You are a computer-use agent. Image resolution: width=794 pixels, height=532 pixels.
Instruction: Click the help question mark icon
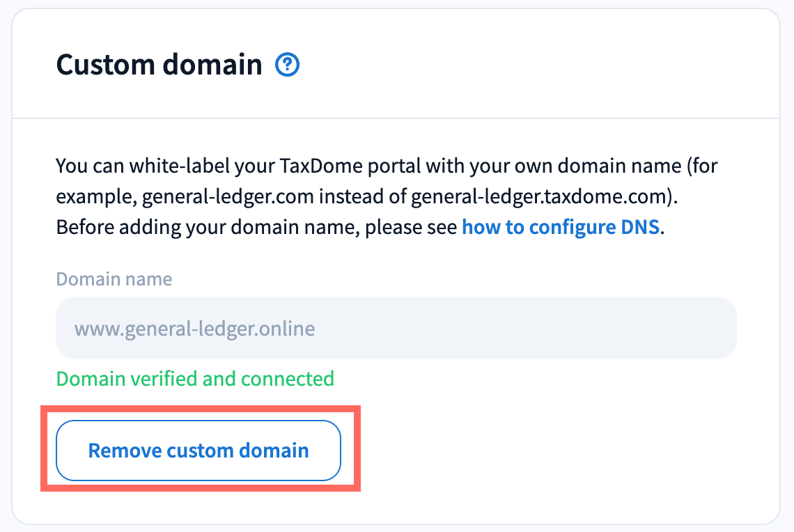coord(288,65)
